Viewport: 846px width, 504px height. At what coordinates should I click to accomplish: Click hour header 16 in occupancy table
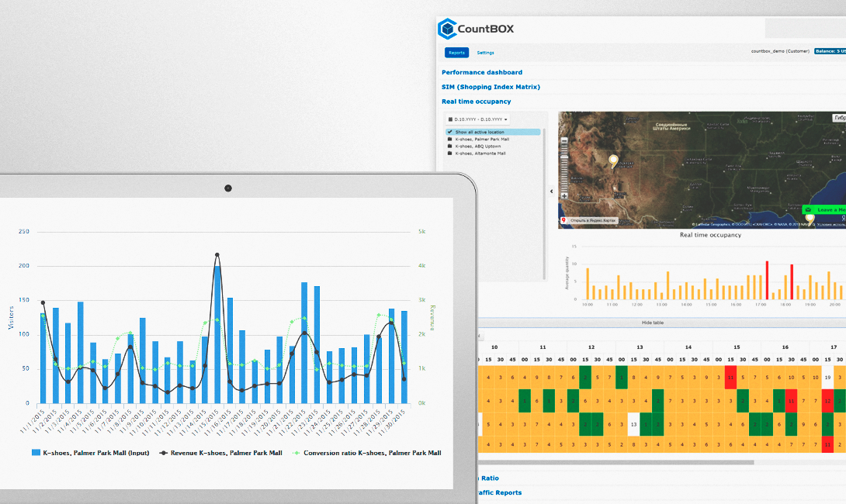[785, 347]
